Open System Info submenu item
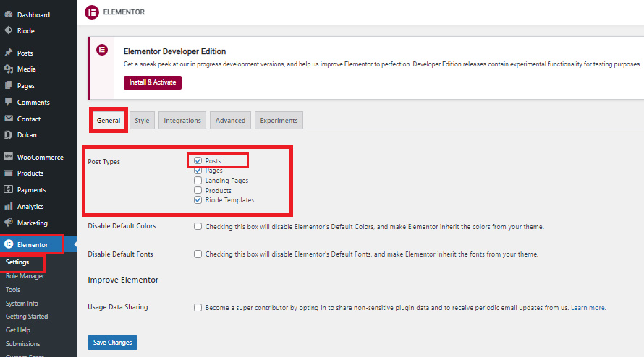This screenshot has width=644, height=357. click(22, 304)
